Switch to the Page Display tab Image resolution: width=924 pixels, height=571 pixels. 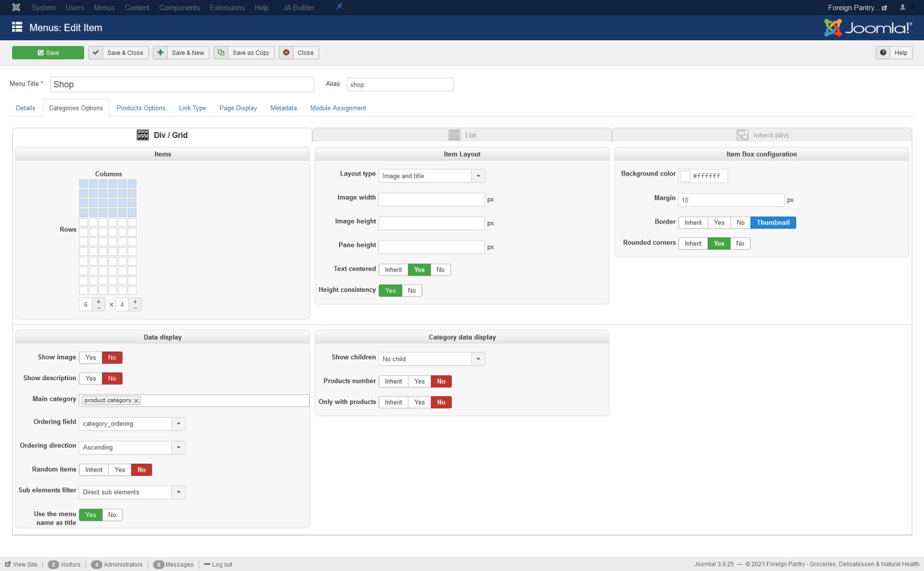point(238,108)
